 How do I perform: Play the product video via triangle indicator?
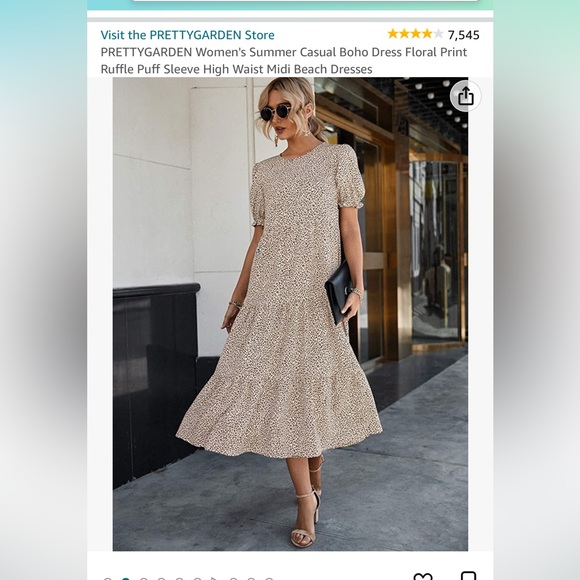click(x=214, y=579)
